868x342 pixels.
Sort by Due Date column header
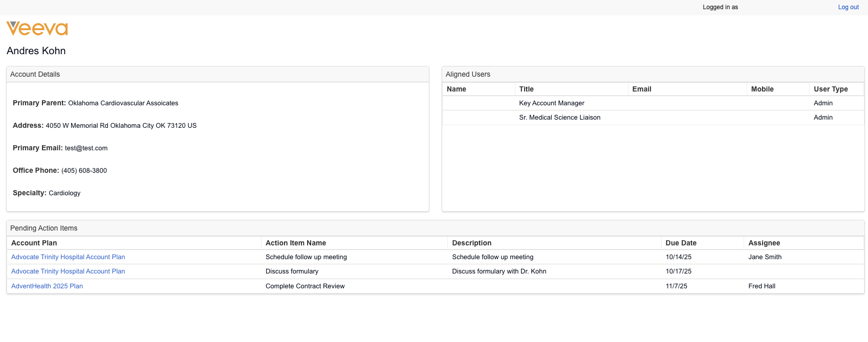coord(681,243)
